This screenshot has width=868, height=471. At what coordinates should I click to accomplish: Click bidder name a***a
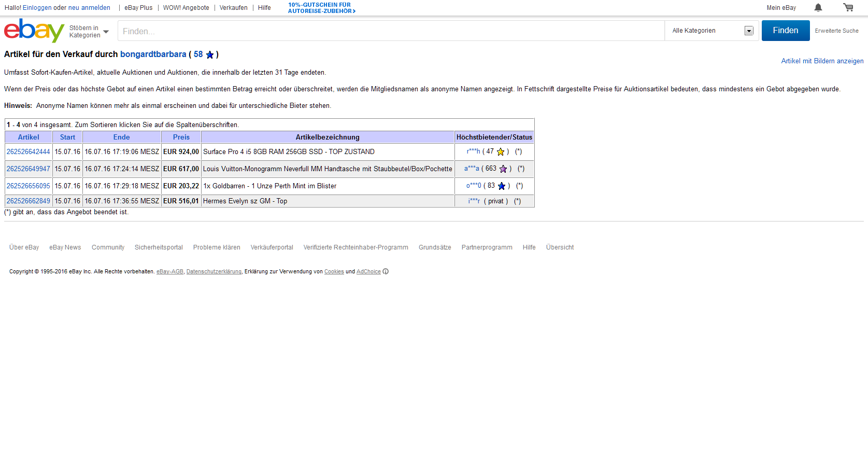pos(472,169)
